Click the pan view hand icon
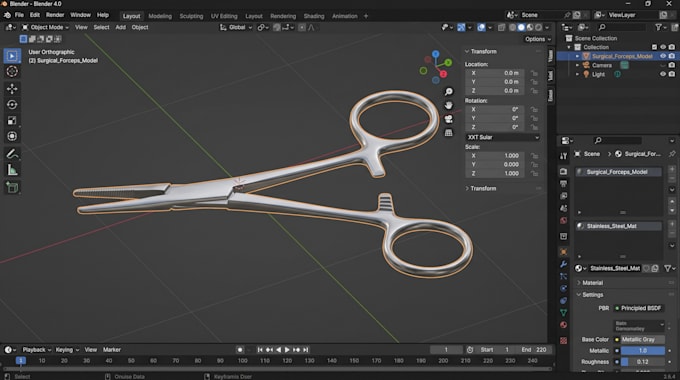Image resolution: width=680 pixels, height=380 pixels. tap(448, 105)
